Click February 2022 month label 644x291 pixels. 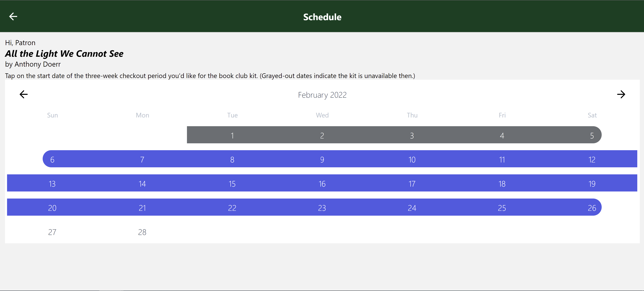322,95
